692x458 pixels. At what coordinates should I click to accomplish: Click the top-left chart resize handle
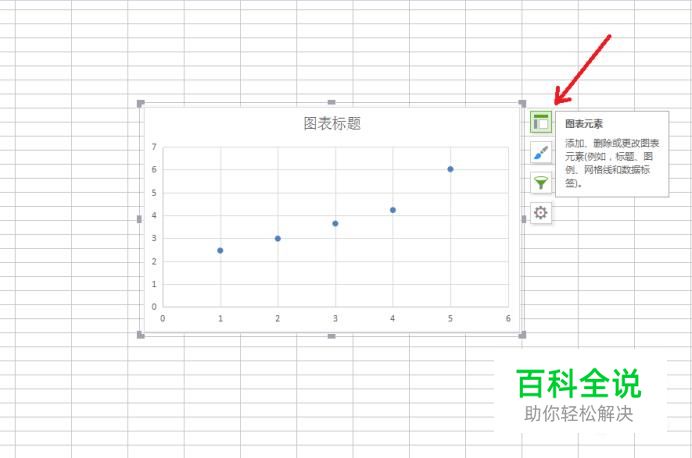(x=140, y=104)
